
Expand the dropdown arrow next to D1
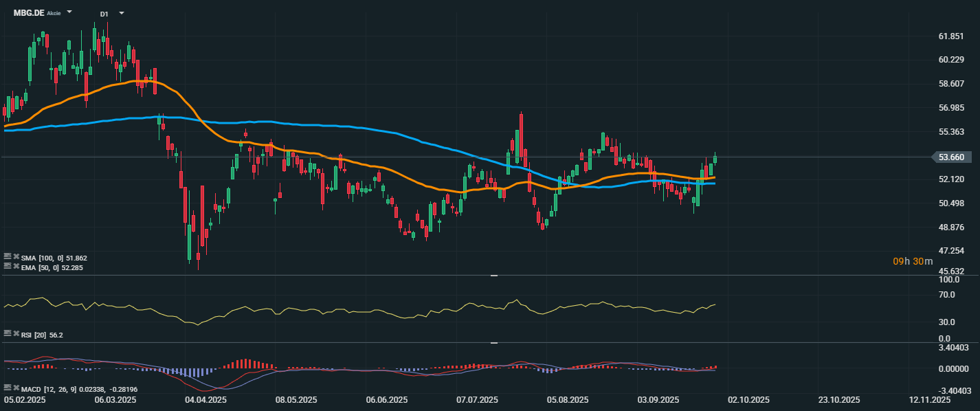[x=122, y=13]
